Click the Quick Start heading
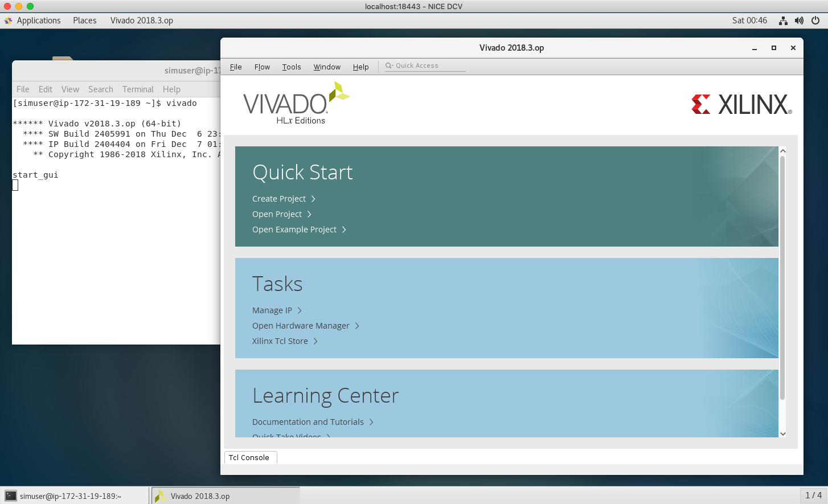This screenshot has width=828, height=504. point(302,172)
